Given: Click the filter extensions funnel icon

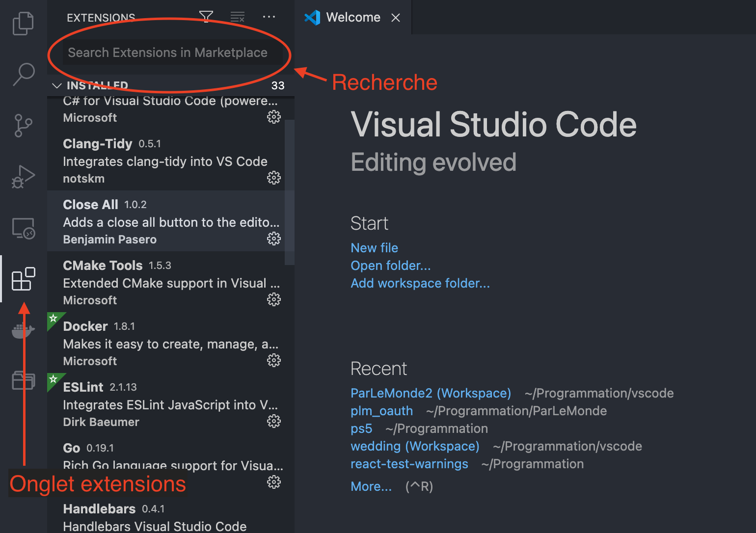Looking at the screenshot, I should 206,17.
